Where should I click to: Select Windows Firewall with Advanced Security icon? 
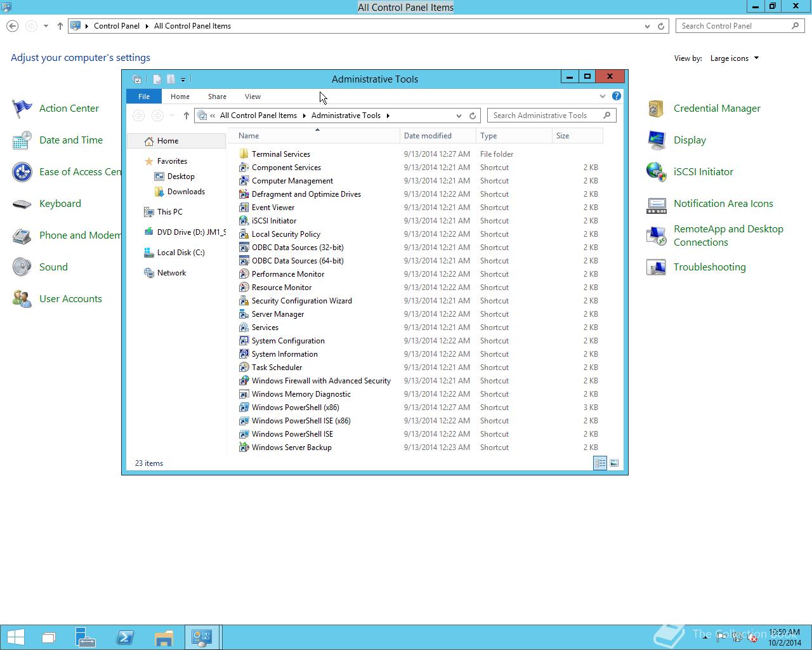[x=244, y=381]
